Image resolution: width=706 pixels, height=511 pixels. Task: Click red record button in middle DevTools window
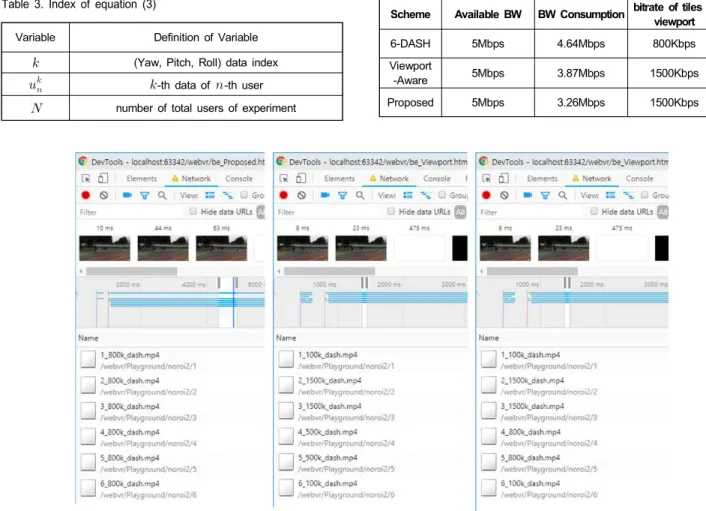(283, 195)
